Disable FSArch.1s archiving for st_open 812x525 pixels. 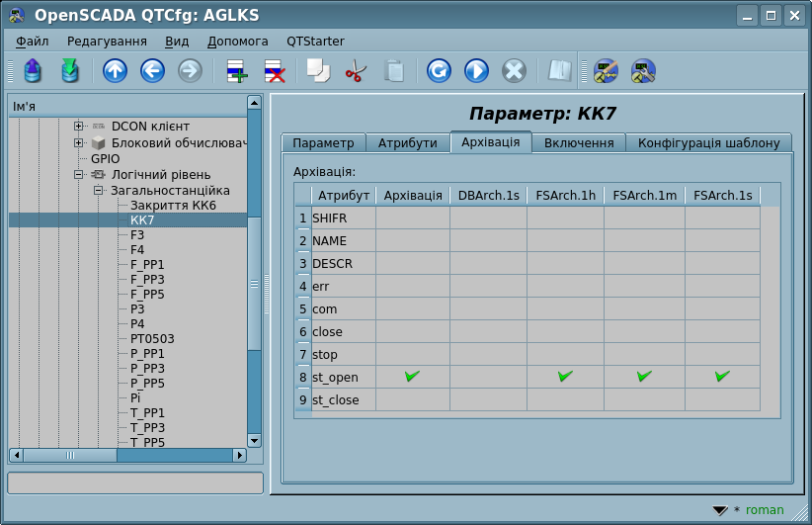click(722, 377)
